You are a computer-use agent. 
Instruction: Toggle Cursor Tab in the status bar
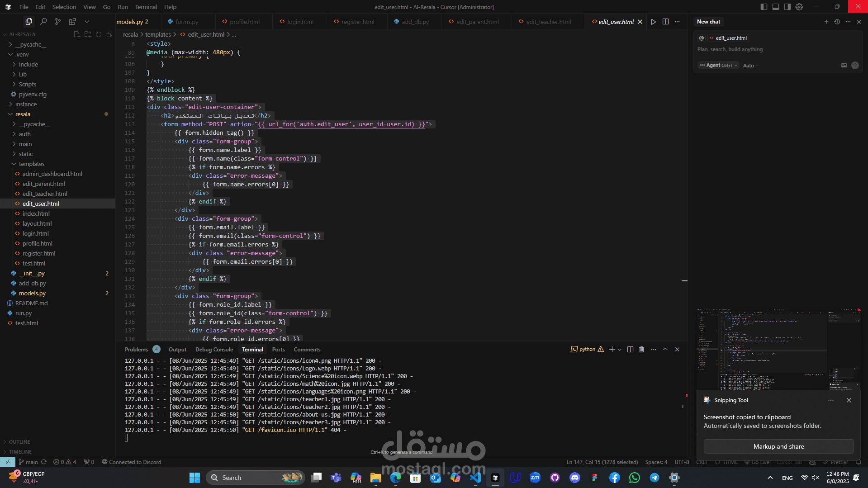click(789, 462)
